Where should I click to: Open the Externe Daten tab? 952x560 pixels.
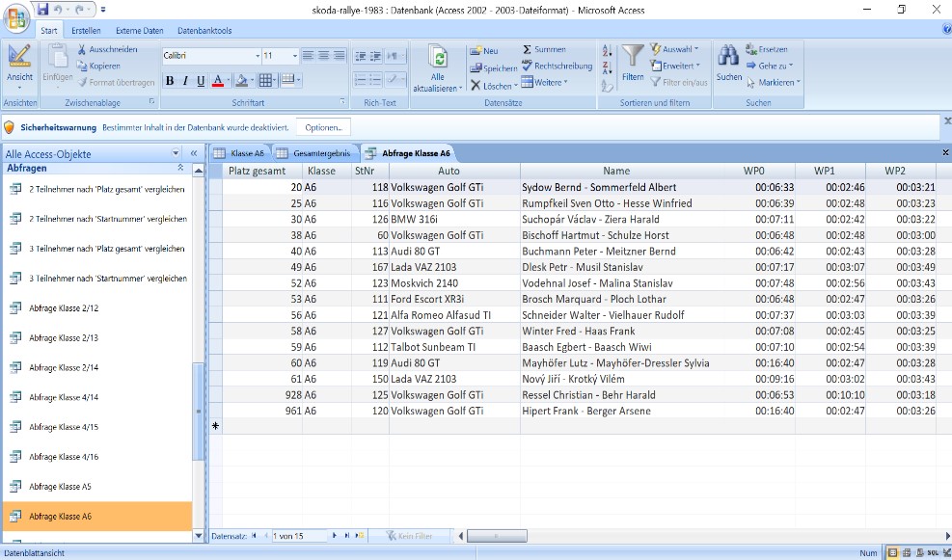[140, 30]
